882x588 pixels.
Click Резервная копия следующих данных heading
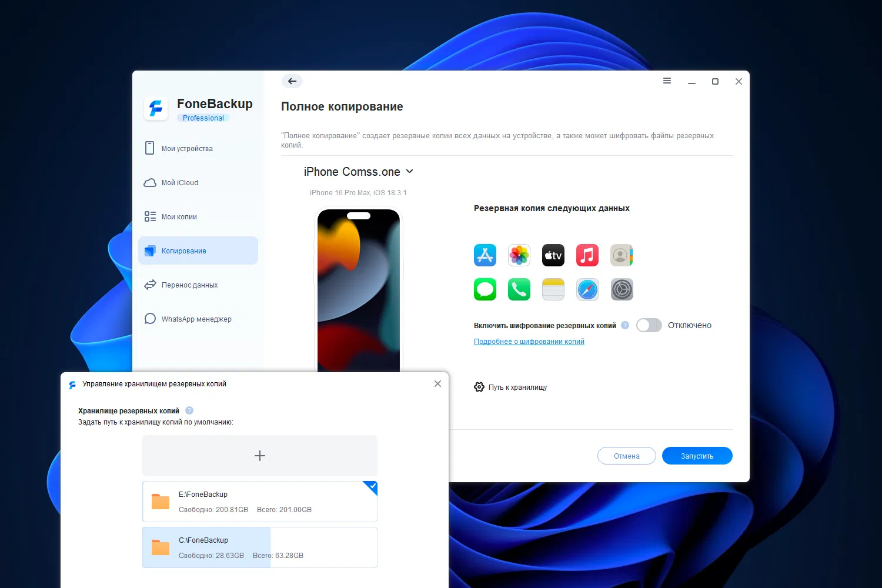point(552,208)
